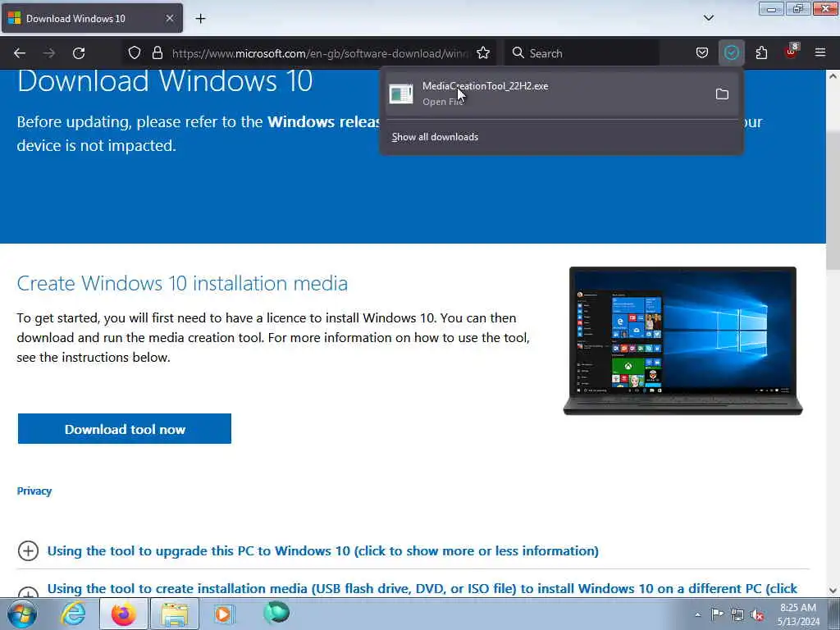
Task: Toggle the Downloads toolbar button
Action: [731, 53]
